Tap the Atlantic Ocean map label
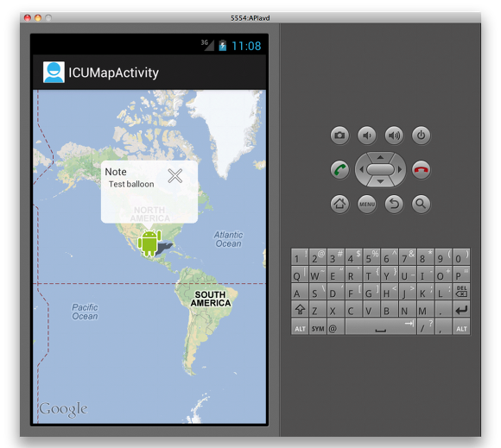The width and height of the screenshot is (501, 448). [228, 239]
